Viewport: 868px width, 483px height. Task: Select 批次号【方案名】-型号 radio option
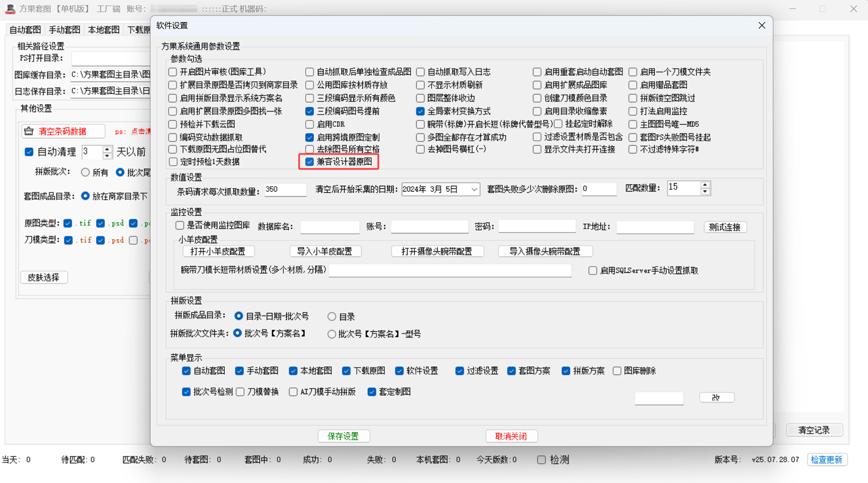332,334
